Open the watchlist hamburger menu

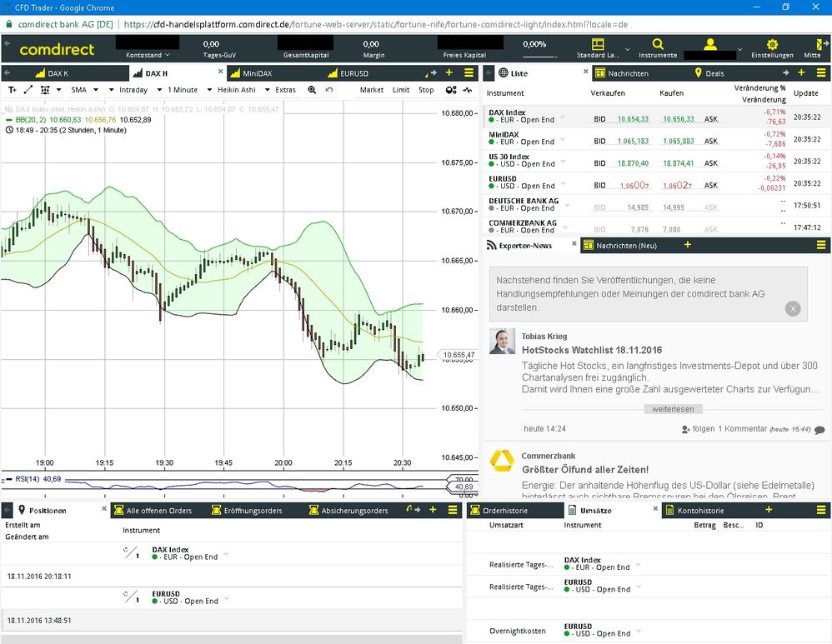(468, 72)
